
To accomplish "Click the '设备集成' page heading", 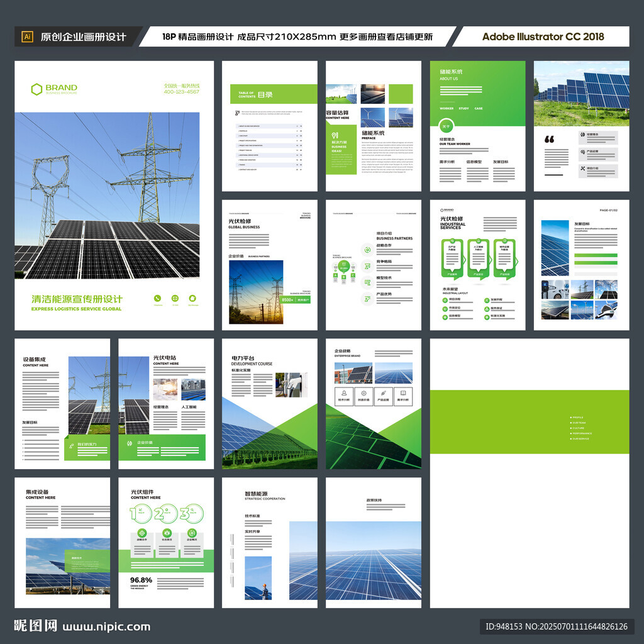I will coord(34,359).
